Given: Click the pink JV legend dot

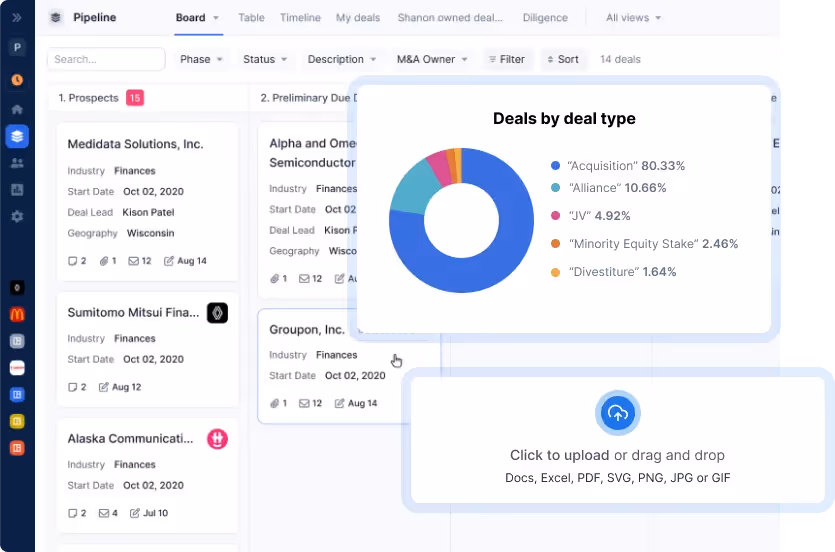Looking at the screenshot, I should pos(555,216).
